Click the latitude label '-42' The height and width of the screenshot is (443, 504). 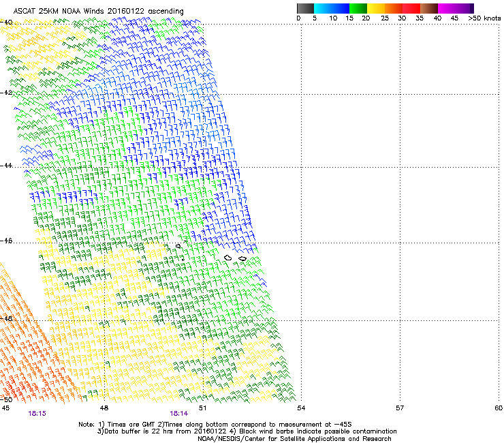coord(6,92)
